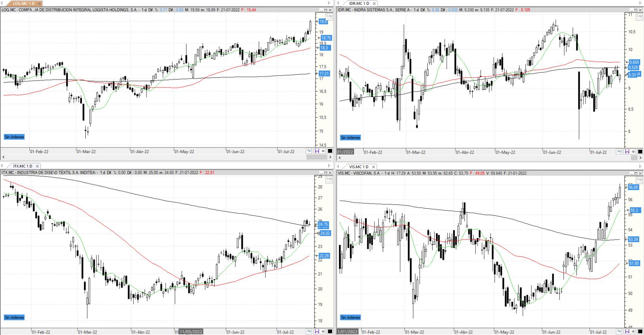Screen dimensions: 644x335
Task: Open black color swatch in LOG.MC chart
Action: (330, 151)
